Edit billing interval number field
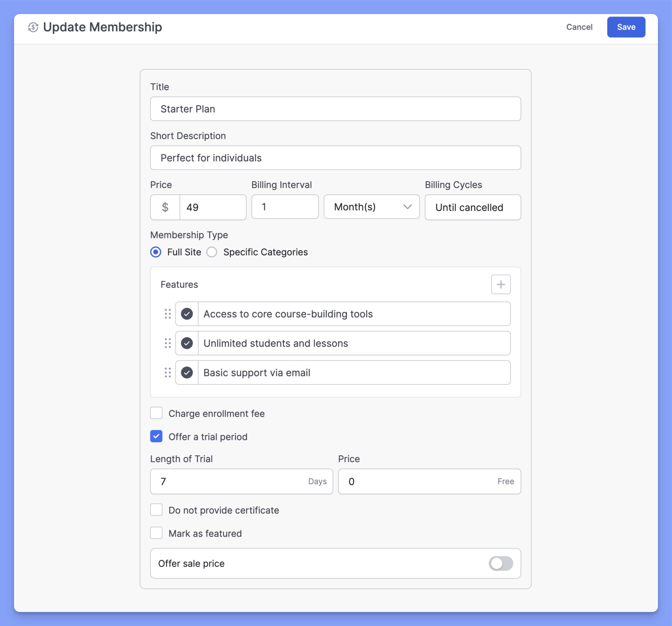Image resolution: width=672 pixels, height=626 pixels. [x=285, y=207]
